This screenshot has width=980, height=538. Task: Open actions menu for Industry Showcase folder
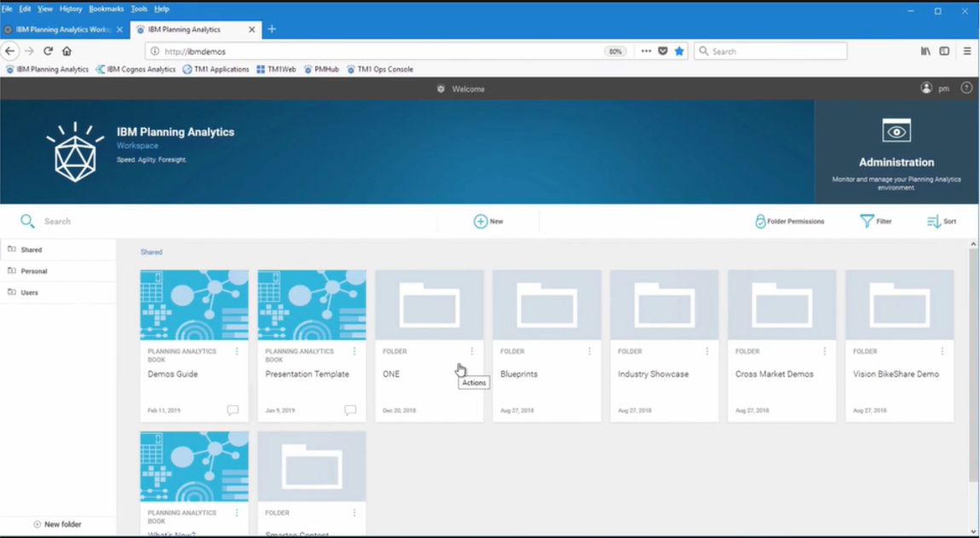point(706,351)
